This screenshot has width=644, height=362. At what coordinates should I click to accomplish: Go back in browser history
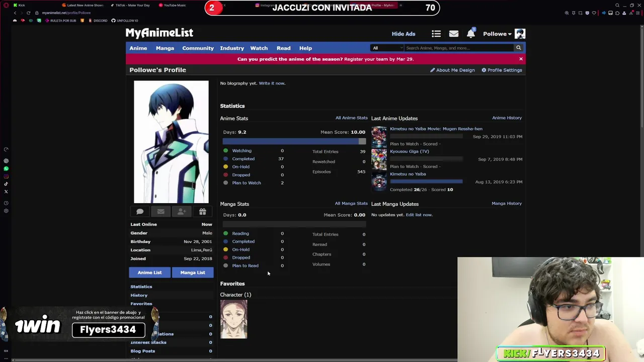click(15, 13)
